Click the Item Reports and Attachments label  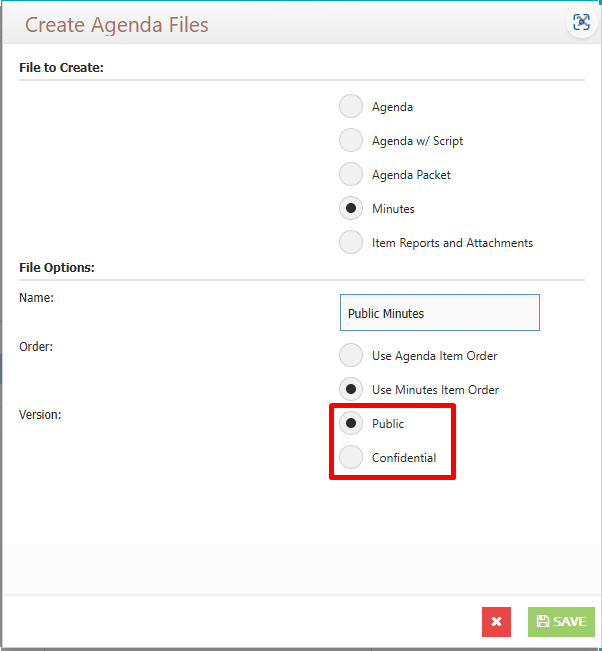452,243
